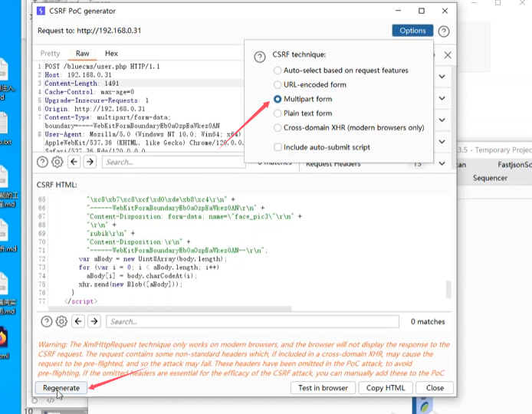
Task: Expand third inspector section chevron
Action: coord(442,120)
